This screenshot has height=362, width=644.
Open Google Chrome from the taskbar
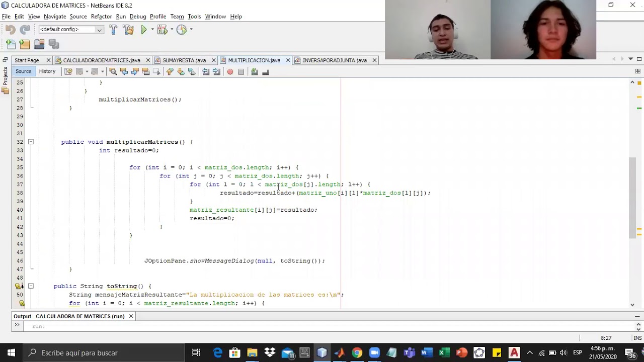[x=357, y=353]
